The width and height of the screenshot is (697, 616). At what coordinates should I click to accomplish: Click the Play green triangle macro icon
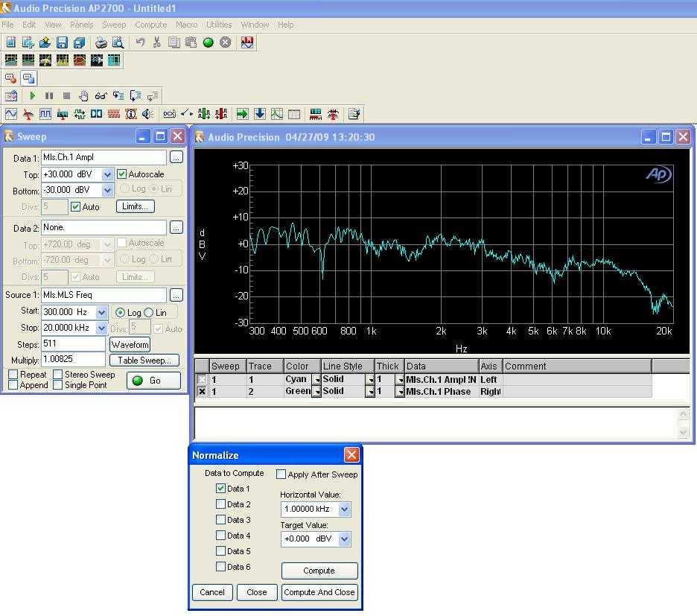[x=32, y=95]
